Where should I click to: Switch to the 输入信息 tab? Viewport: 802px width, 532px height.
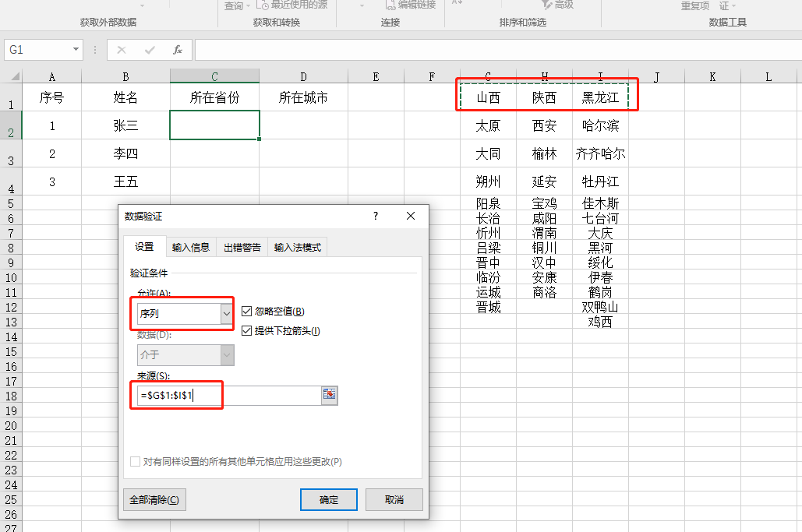click(191, 248)
